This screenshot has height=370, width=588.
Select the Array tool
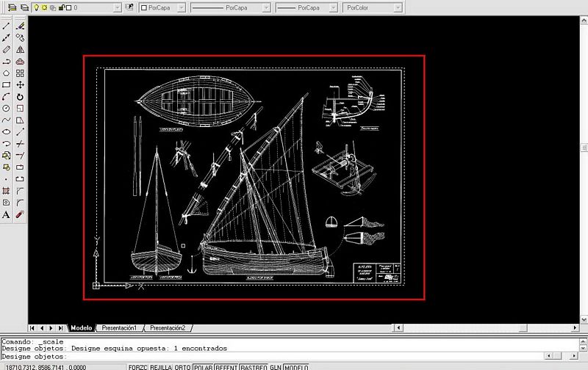tap(20, 73)
